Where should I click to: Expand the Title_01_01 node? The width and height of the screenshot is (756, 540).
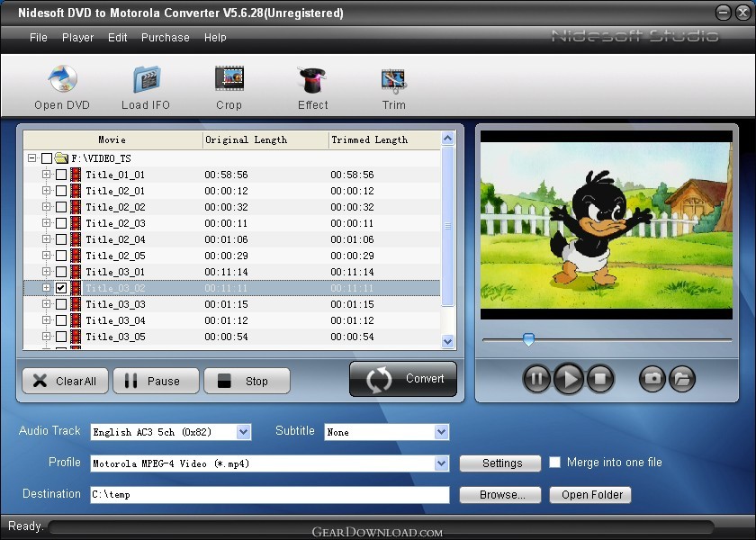tap(46, 174)
